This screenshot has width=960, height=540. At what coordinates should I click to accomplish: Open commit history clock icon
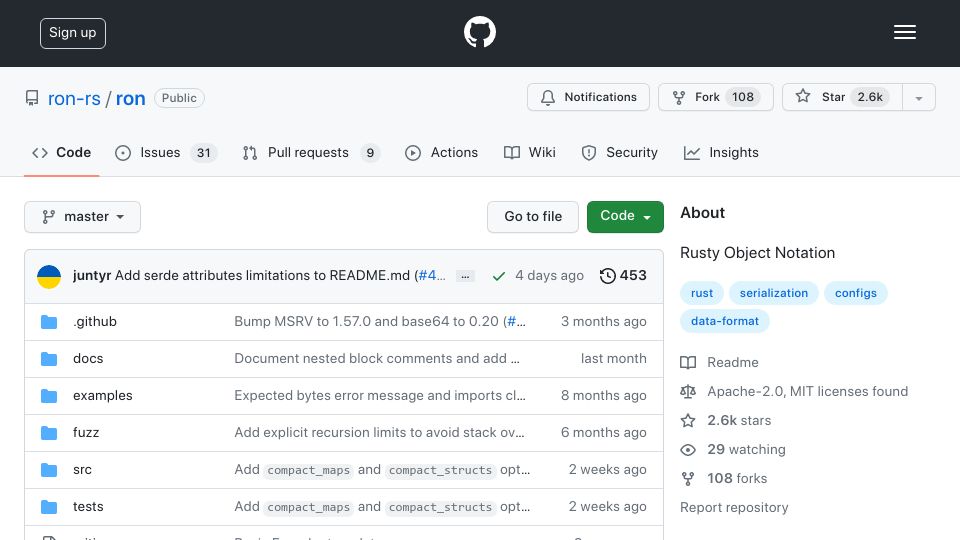coord(607,276)
